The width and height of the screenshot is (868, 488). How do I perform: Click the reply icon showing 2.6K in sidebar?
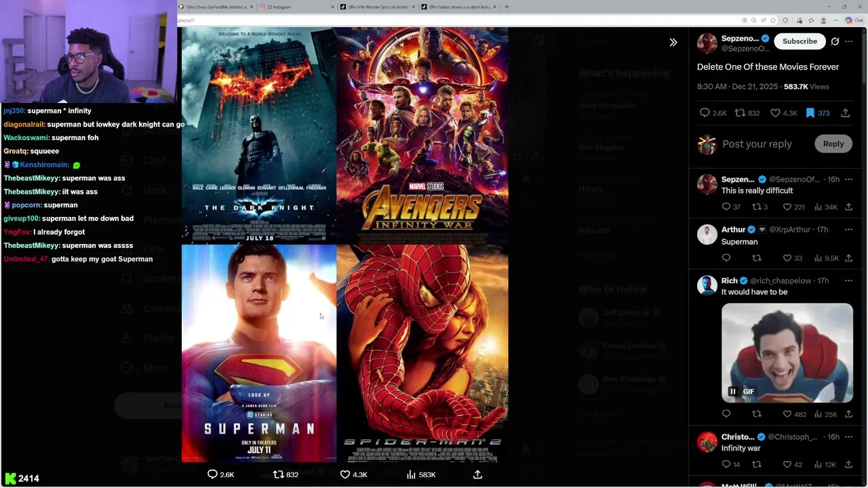click(713, 113)
